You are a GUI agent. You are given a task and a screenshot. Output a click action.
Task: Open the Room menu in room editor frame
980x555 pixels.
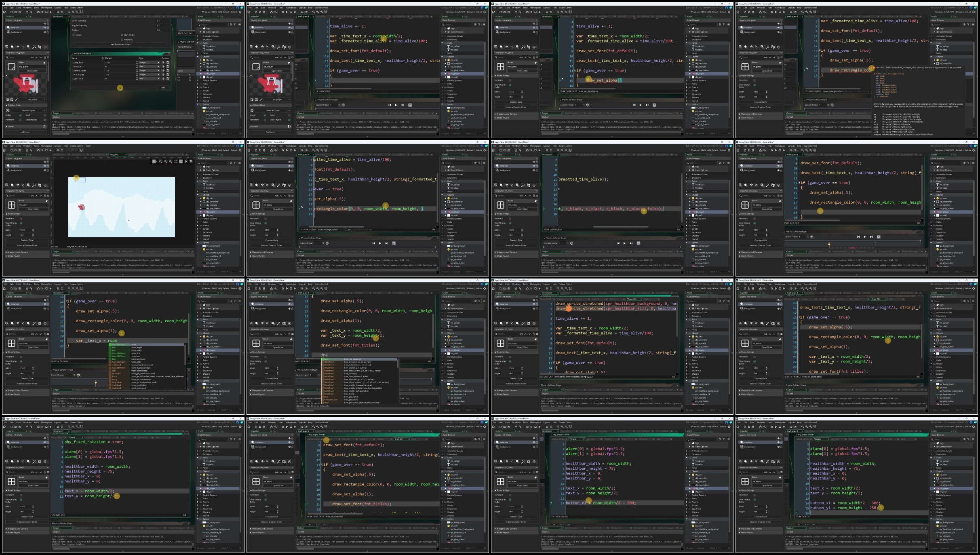click(88, 146)
